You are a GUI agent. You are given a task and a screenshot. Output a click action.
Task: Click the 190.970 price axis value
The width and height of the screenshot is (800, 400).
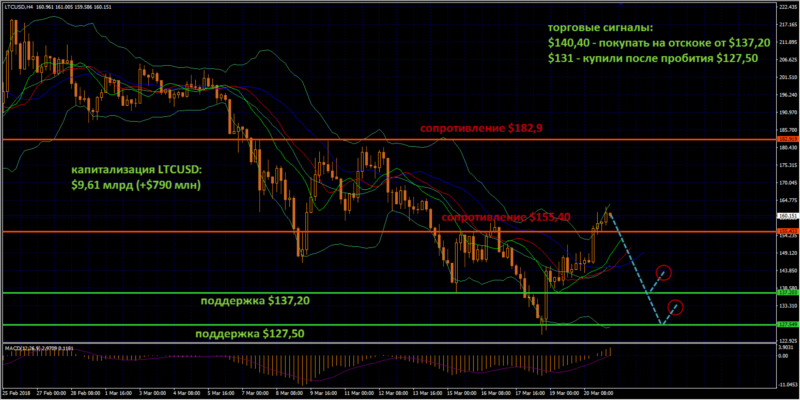point(786,112)
